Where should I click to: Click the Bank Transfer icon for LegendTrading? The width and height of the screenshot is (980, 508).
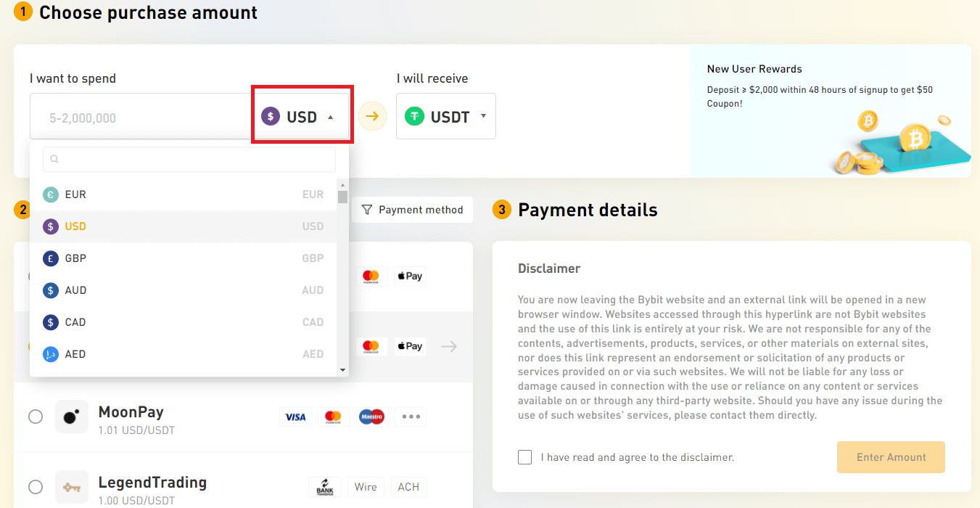tap(325, 486)
